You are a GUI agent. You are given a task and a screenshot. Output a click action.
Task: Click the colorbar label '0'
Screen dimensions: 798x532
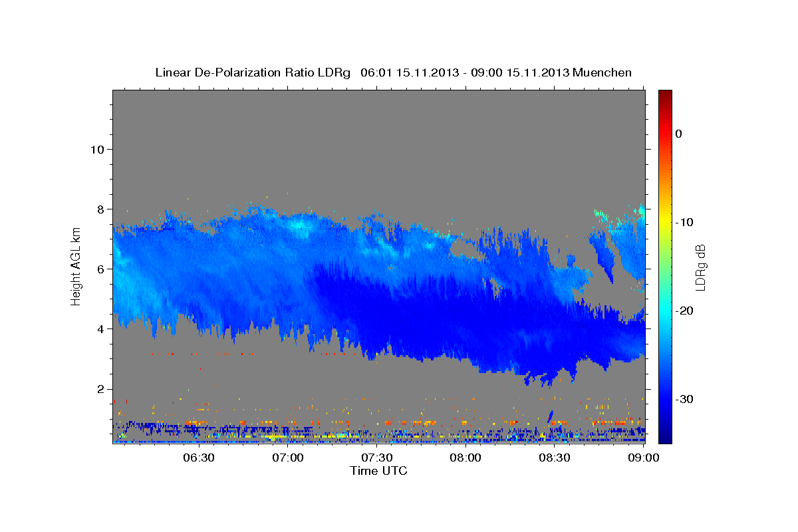coord(679,134)
